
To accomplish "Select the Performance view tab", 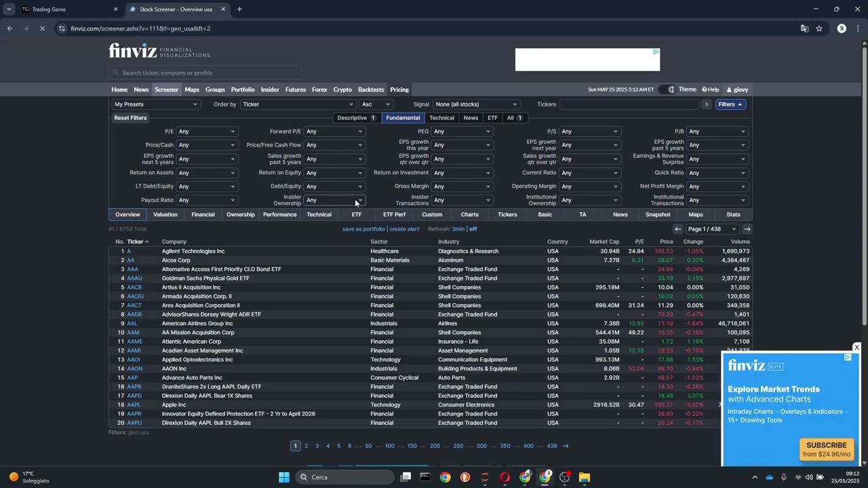I will (x=279, y=215).
